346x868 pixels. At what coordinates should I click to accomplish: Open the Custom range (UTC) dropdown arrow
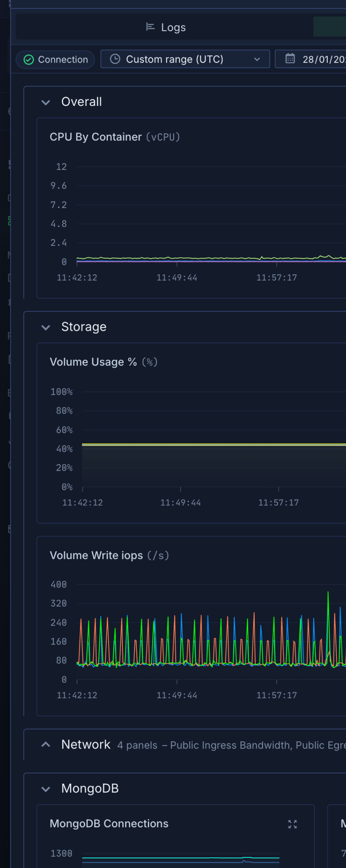point(257,59)
